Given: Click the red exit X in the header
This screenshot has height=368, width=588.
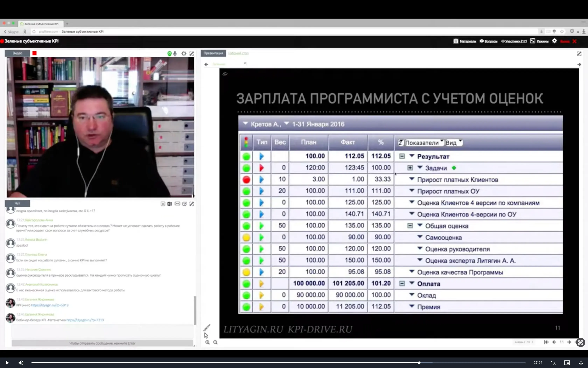Looking at the screenshot, I should tap(574, 41).
